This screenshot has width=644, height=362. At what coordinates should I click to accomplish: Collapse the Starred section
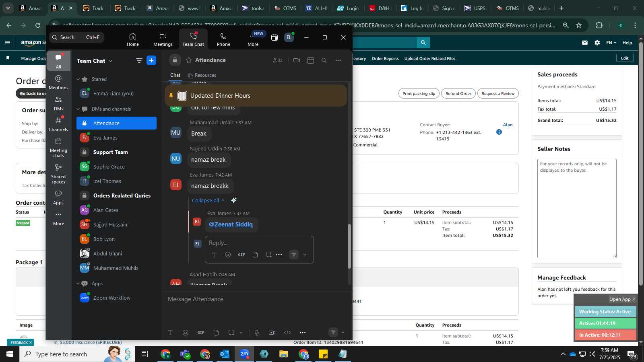pos(78,79)
